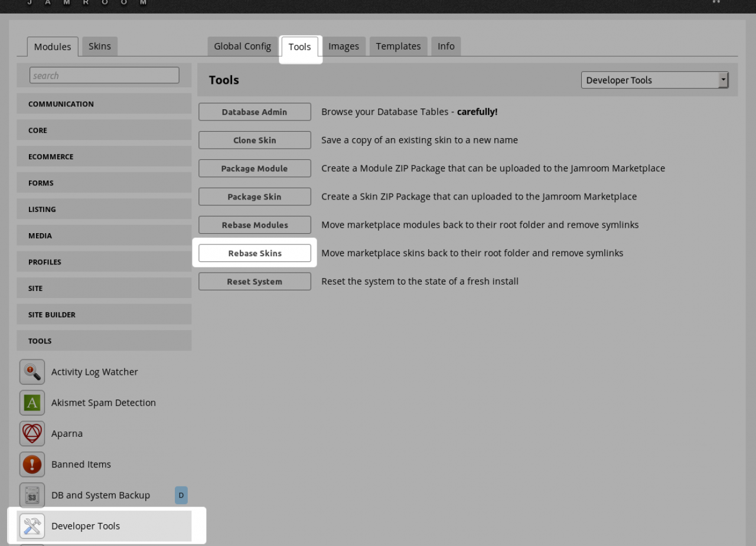Run the Rebase Modules tool

(x=255, y=225)
